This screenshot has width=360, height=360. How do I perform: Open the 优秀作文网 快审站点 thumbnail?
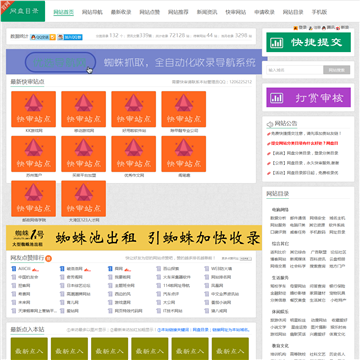134,154
